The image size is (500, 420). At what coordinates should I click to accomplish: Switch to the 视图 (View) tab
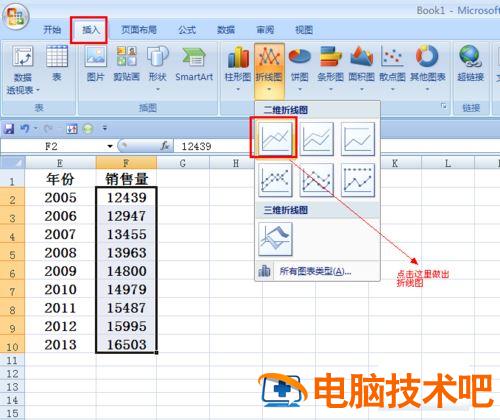(304, 30)
